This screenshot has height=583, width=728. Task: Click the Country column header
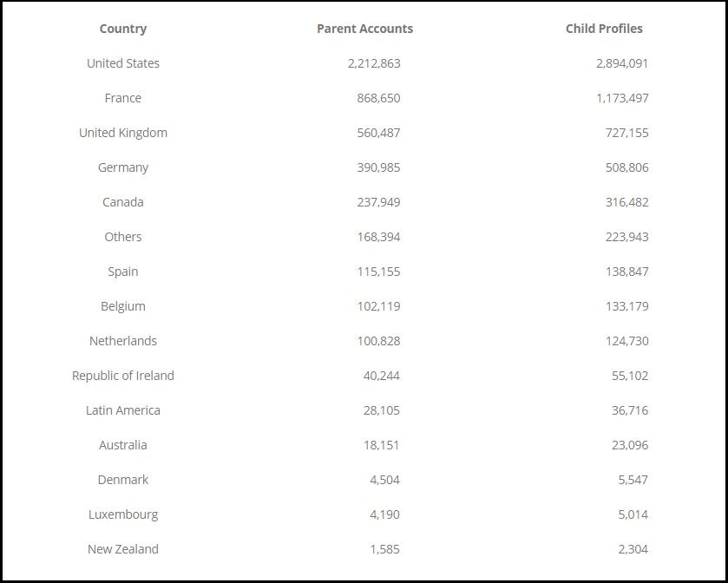pyautogui.click(x=123, y=29)
